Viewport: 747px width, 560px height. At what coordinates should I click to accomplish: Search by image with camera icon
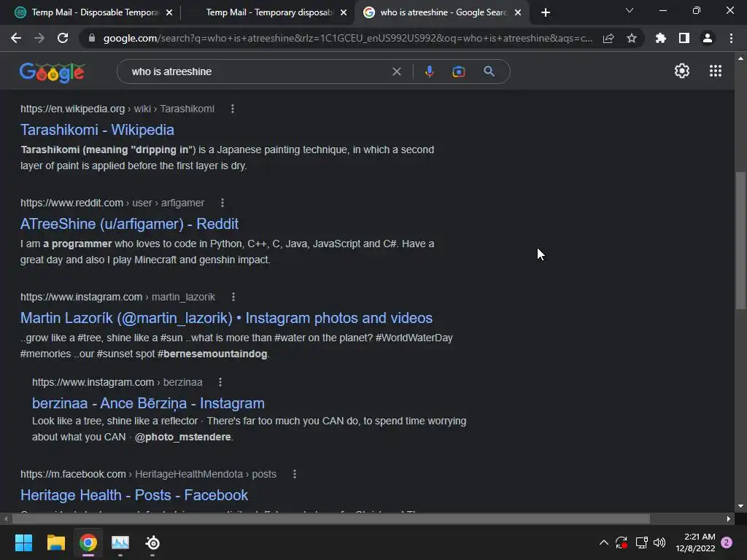(458, 71)
